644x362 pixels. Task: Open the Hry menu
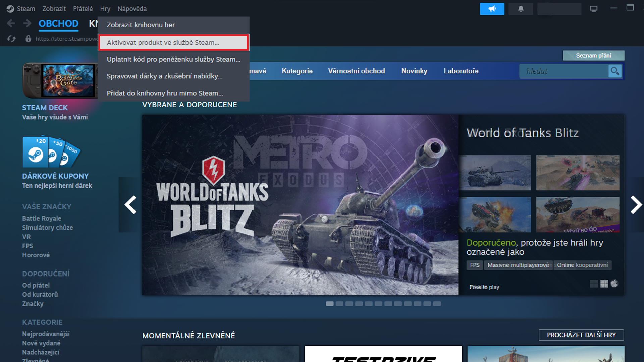tap(105, 9)
